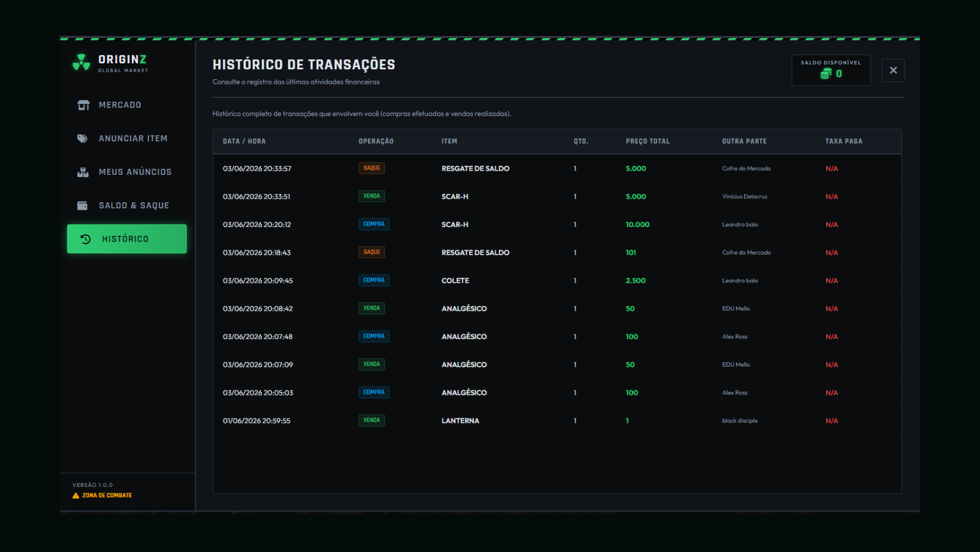Click black disciple name
This screenshot has width=980, height=552.
tap(740, 421)
